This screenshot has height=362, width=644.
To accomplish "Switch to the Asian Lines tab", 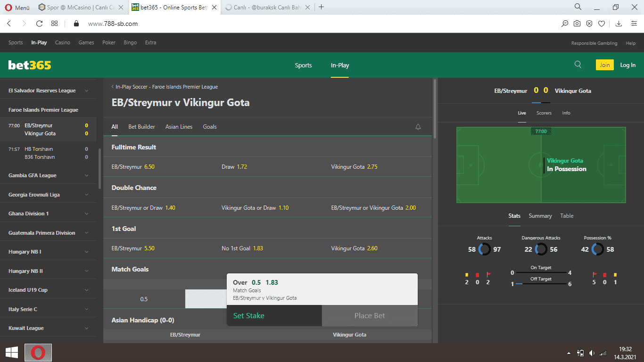I will 179,127.
